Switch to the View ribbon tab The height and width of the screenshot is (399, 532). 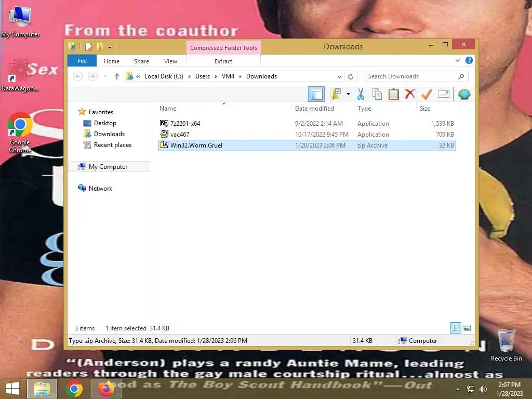[170, 61]
